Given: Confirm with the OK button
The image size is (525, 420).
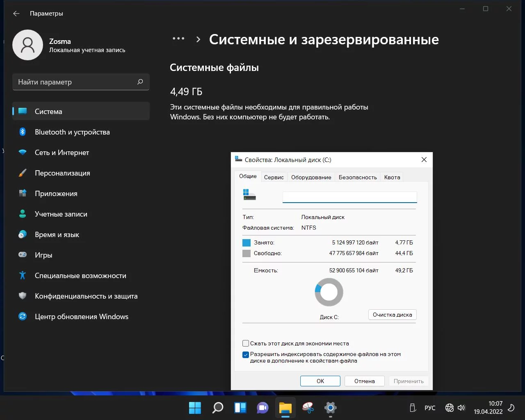Looking at the screenshot, I should pos(320,381).
